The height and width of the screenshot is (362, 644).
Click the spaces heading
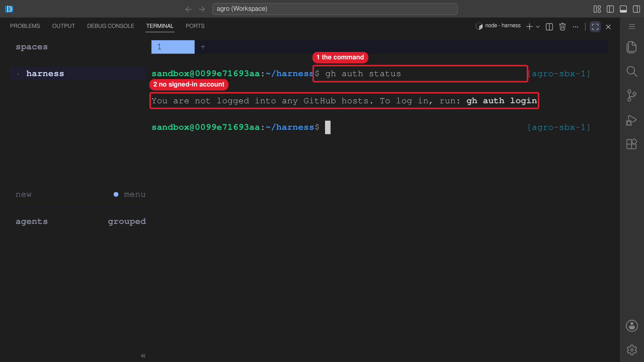click(32, 47)
